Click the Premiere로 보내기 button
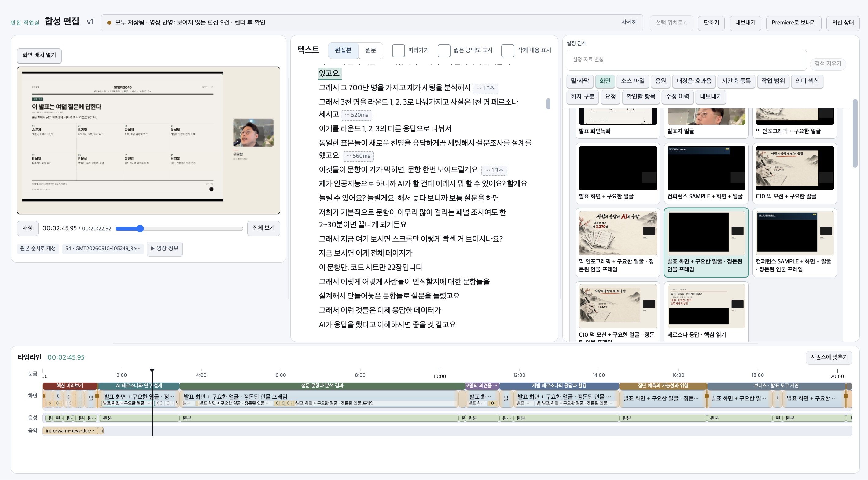Image resolution: width=868 pixels, height=480 pixels. 793,23
